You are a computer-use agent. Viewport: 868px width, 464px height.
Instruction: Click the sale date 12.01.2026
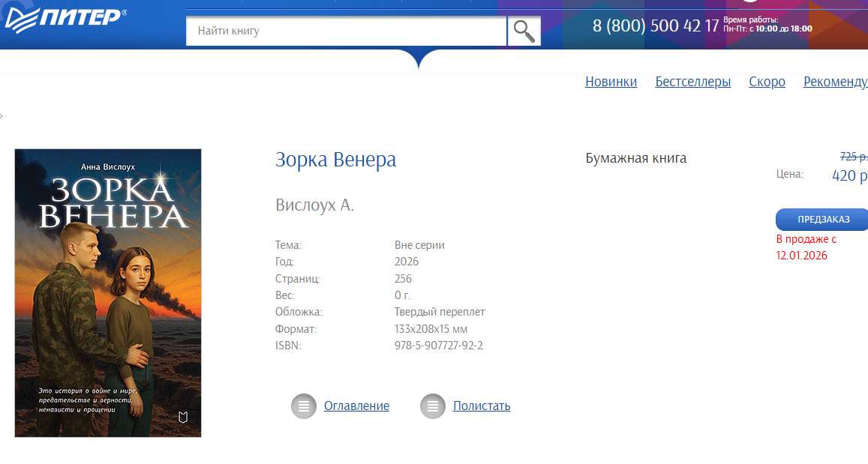coord(801,256)
